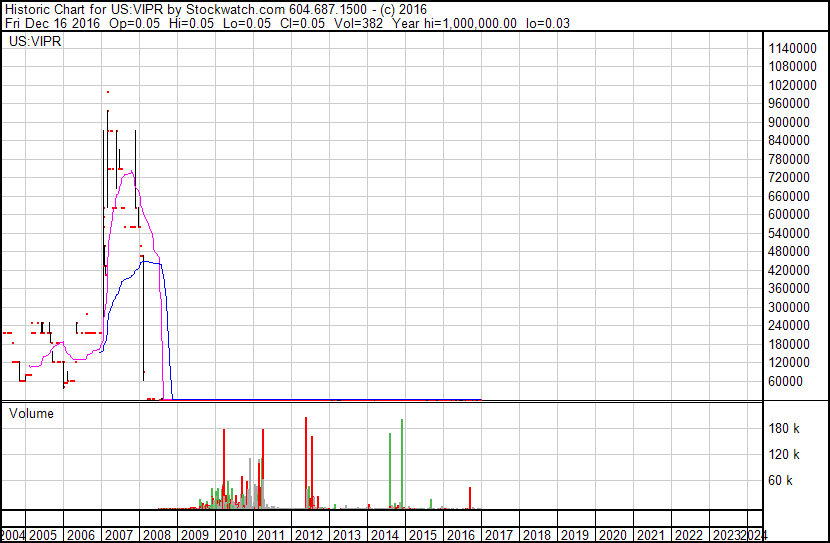The height and width of the screenshot is (543, 830).
Task: Select the 2022 label on time axis
Action: point(689,535)
